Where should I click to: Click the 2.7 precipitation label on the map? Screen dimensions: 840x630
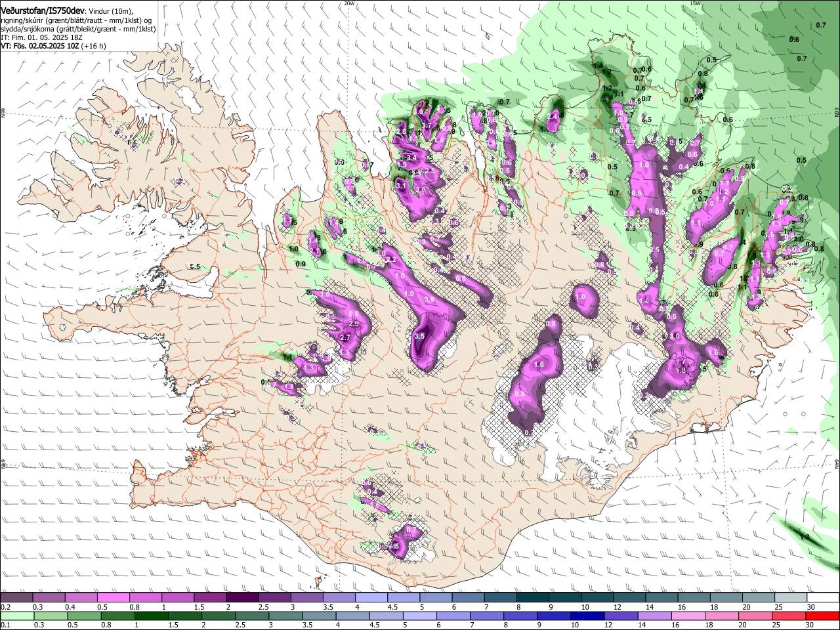[346, 337]
